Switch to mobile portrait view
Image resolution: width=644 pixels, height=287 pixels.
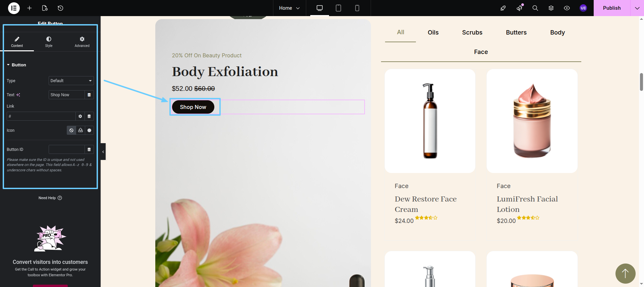click(357, 8)
